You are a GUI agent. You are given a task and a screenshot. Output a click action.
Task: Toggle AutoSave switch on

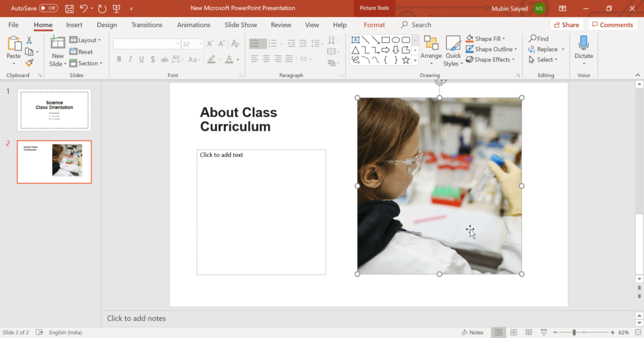pyautogui.click(x=48, y=8)
